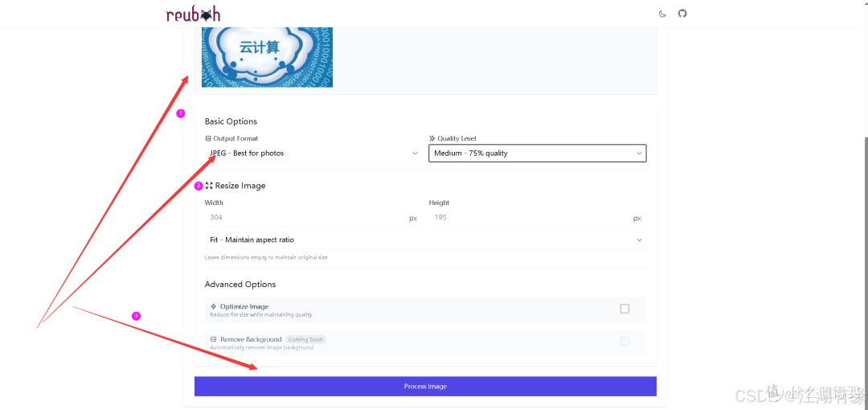Open the Quality Level dropdown

pyautogui.click(x=537, y=154)
